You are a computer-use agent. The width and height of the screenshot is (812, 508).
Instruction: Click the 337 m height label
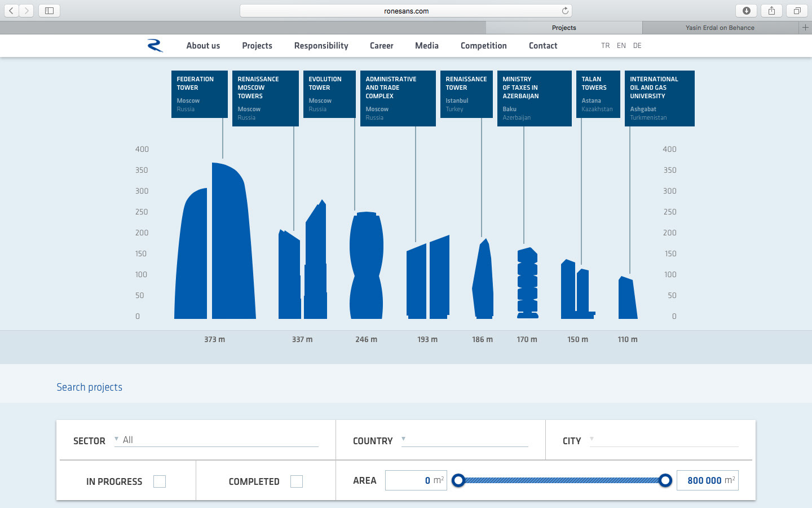click(x=302, y=340)
